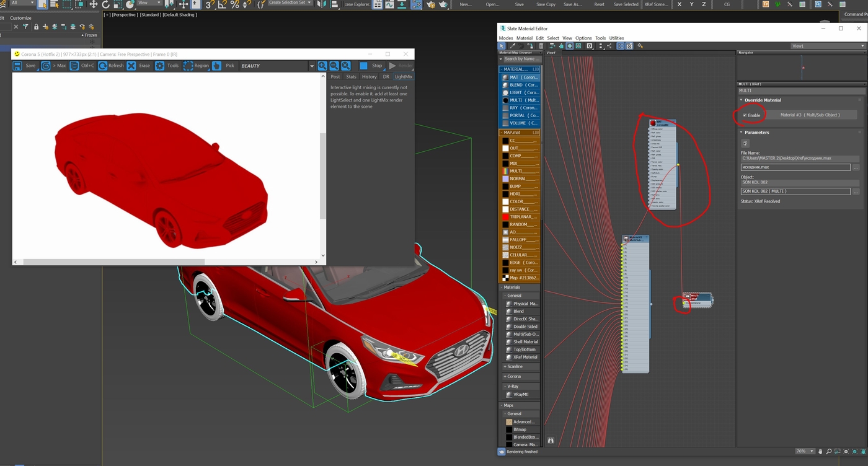
Task: Switch to Post tab in Corona VFB
Action: [335, 77]
